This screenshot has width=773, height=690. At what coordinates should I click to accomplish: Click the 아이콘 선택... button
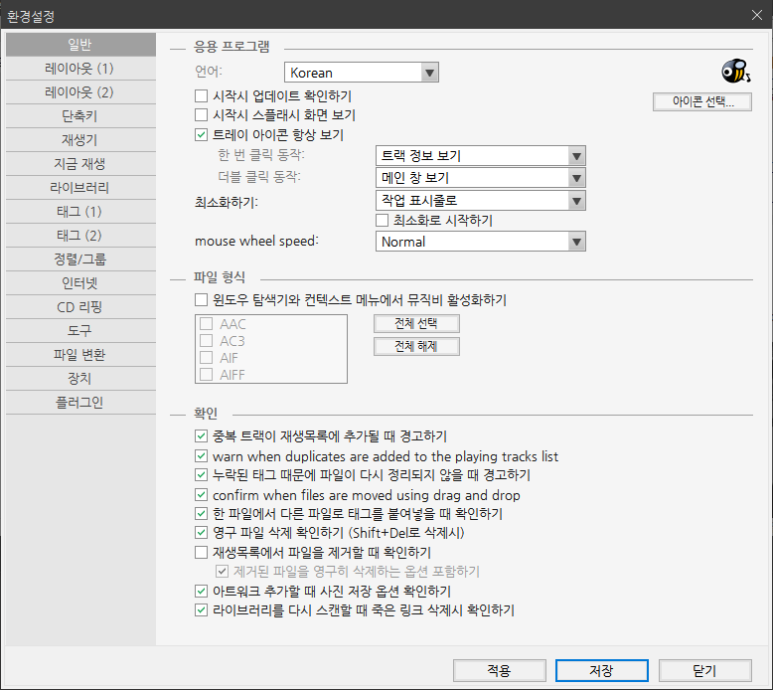coord(702,102)
